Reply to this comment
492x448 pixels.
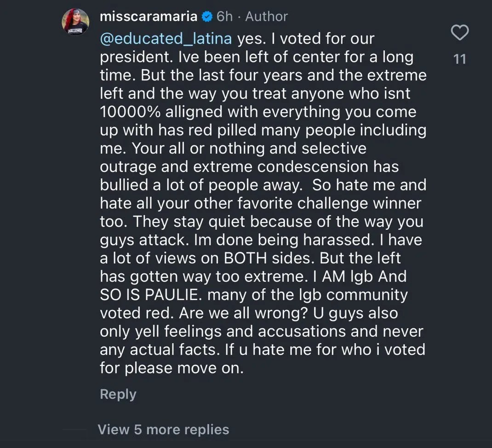pos(118,394)
